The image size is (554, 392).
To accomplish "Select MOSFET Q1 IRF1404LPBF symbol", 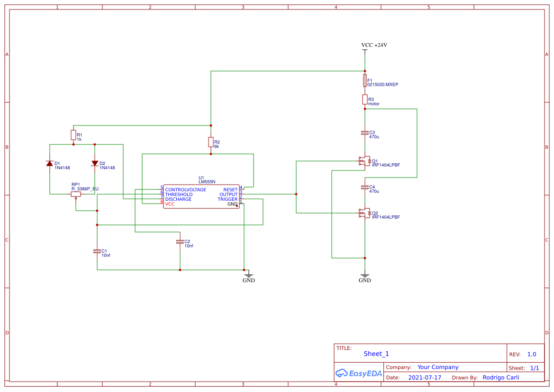I will 364,161.
